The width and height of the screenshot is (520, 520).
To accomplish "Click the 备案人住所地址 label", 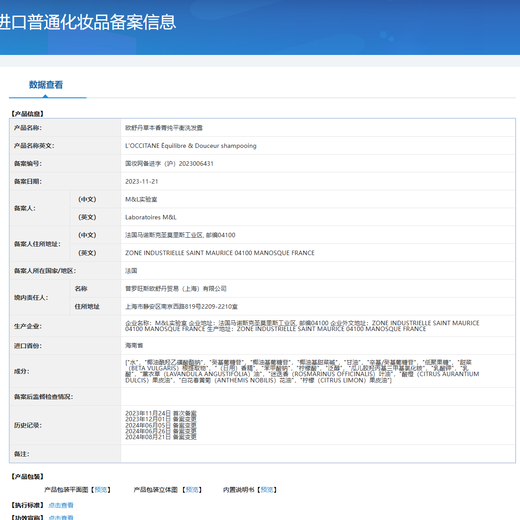I will [x=37, y=244].
